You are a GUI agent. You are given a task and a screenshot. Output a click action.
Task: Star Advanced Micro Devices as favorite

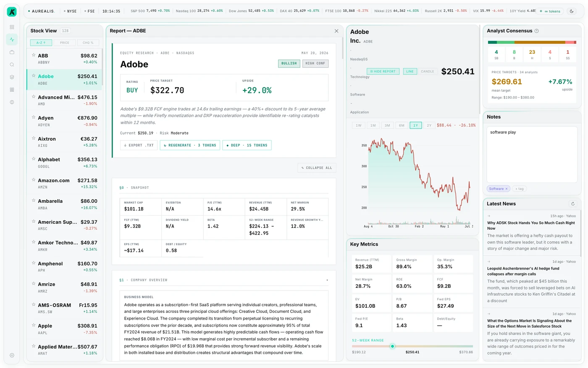[33, 97]
